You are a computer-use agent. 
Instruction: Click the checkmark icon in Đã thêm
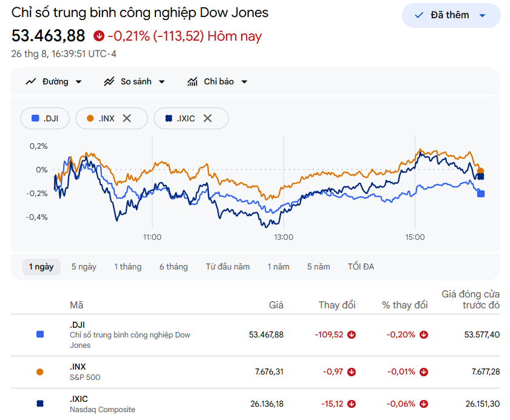(x=419, y=15)
